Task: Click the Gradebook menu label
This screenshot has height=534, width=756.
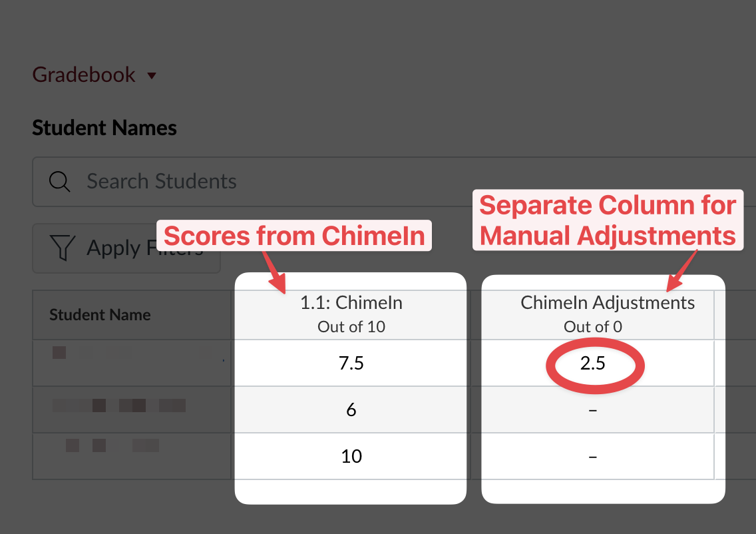Action: click(83, 75)
